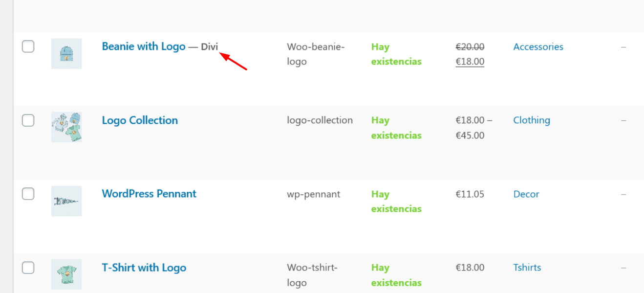Screen dimensions: 644x293
Task: Check the WordPress Pennant row checkbox
Action: [x=28, y=194]
